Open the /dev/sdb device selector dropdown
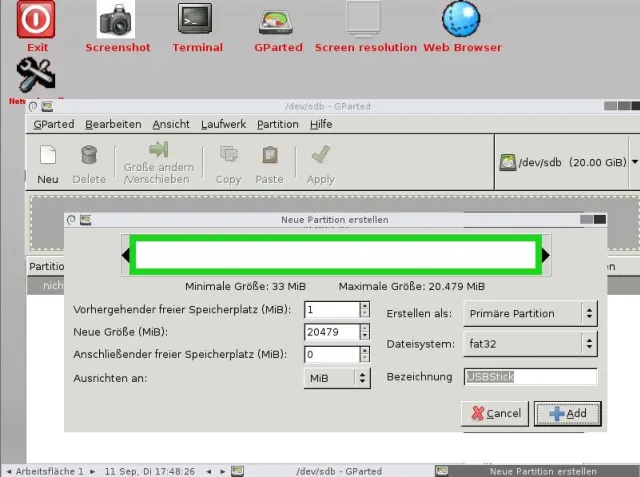640x477 pixels. point(567,162)
